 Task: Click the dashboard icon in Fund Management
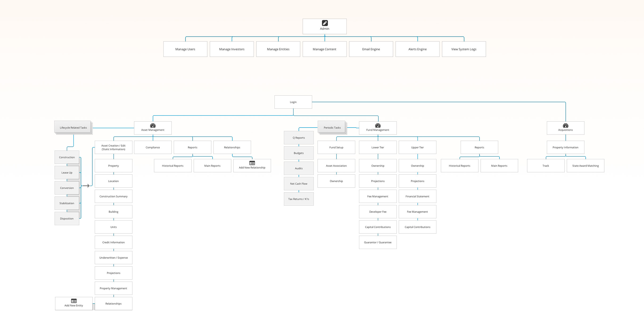(x=378, y=125)
